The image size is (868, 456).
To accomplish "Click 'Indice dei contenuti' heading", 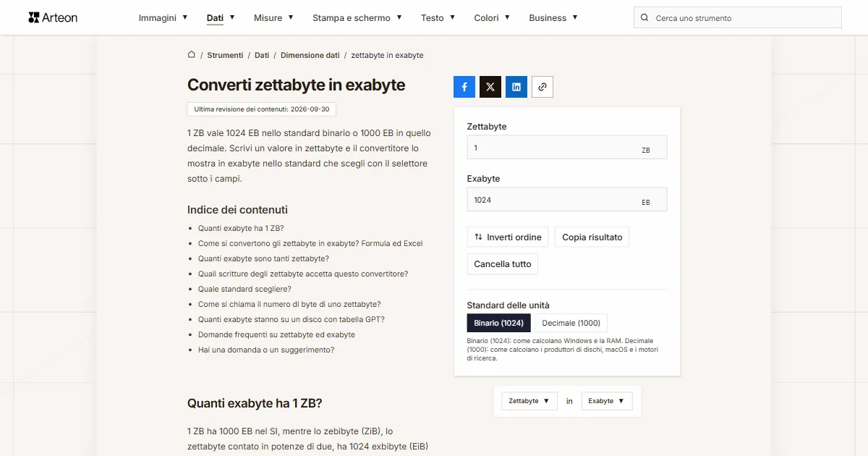I will pos(237,210).
